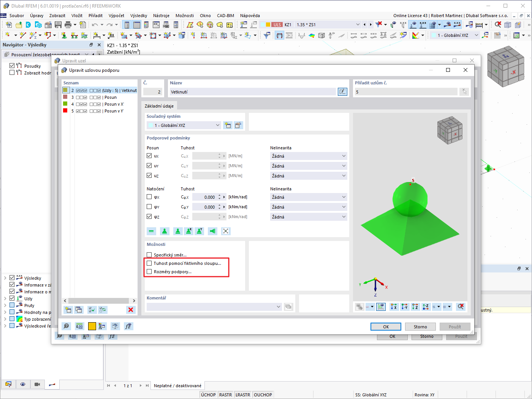532x399 pixels.
Task: Click edit name icon beside Vetknutí field
Action: coord(342,92)
